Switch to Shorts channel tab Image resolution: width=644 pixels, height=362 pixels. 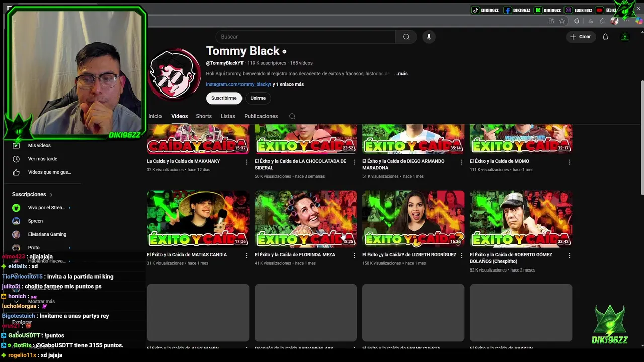pos(204,116)
